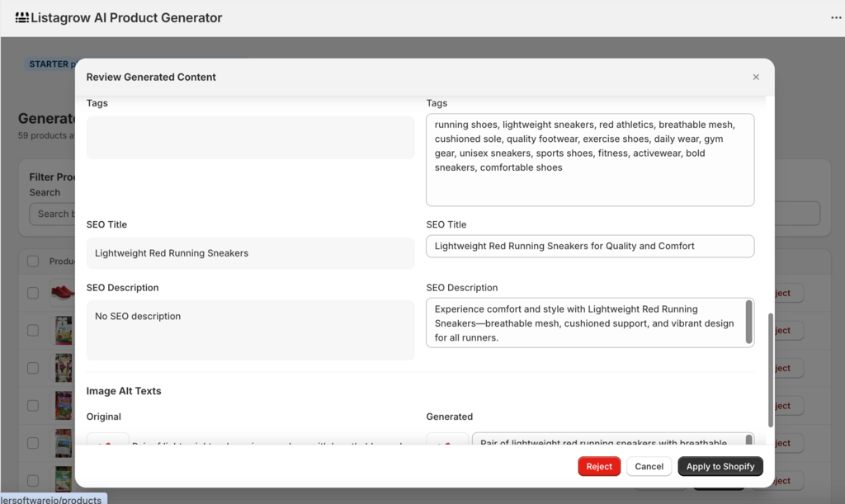Image resolution: width=845 pixels, height=504 pixels.
Task: Click the Listagrow app logo icon
Action: (21, 17)
